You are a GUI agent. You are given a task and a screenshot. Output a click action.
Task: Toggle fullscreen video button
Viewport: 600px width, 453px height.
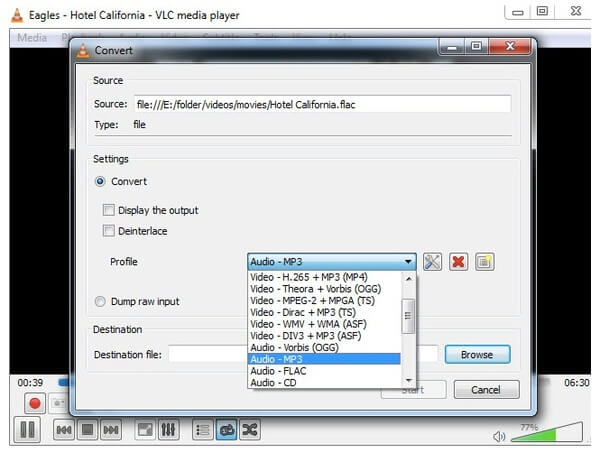click(x=145, y=430)
